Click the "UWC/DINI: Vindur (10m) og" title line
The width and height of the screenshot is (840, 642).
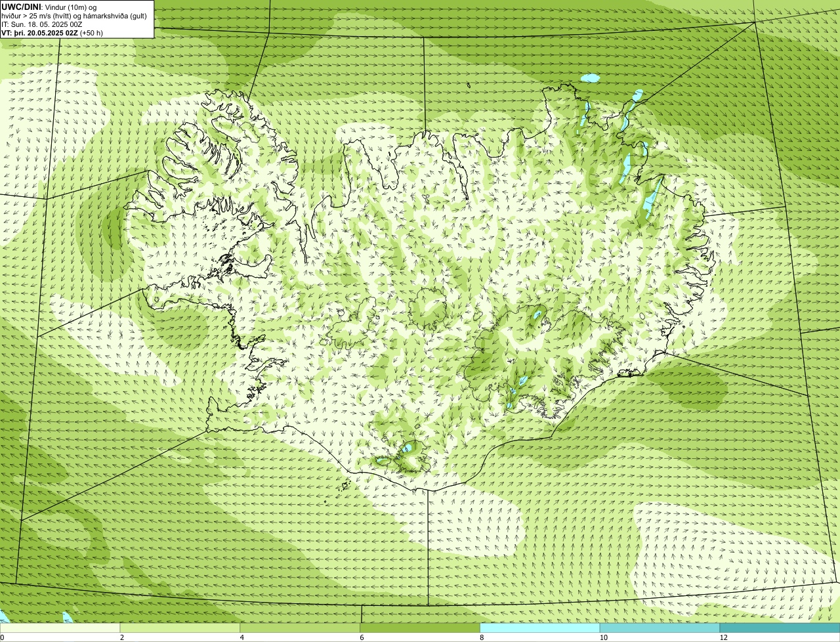click(49, 7)
